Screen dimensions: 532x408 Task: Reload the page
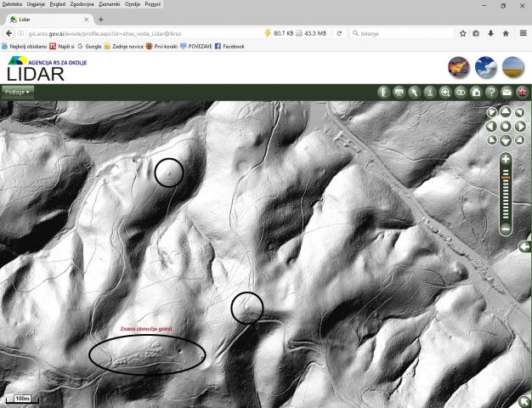pos(339,33)
